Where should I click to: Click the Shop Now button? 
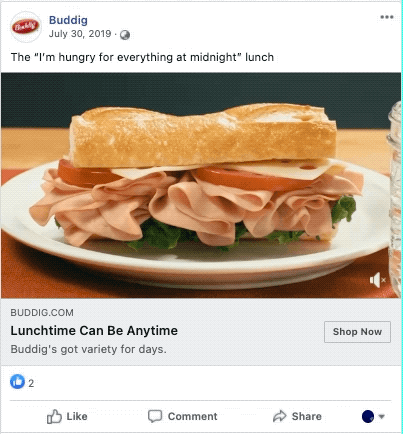(357, 332)
